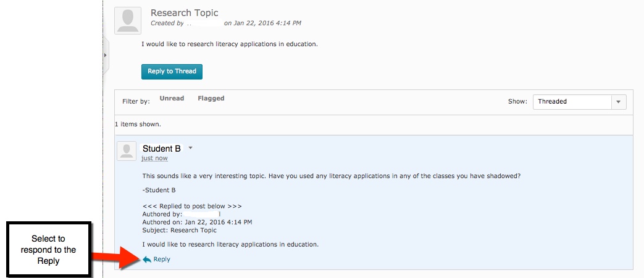Viewport: 644px width, 278px height.
Task: Expand the side panel handle arrow
Action: point(105,55)
